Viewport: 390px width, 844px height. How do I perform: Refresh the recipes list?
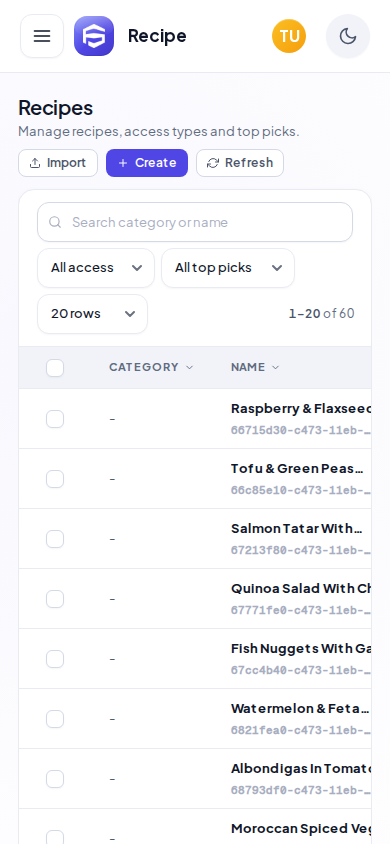240,163
